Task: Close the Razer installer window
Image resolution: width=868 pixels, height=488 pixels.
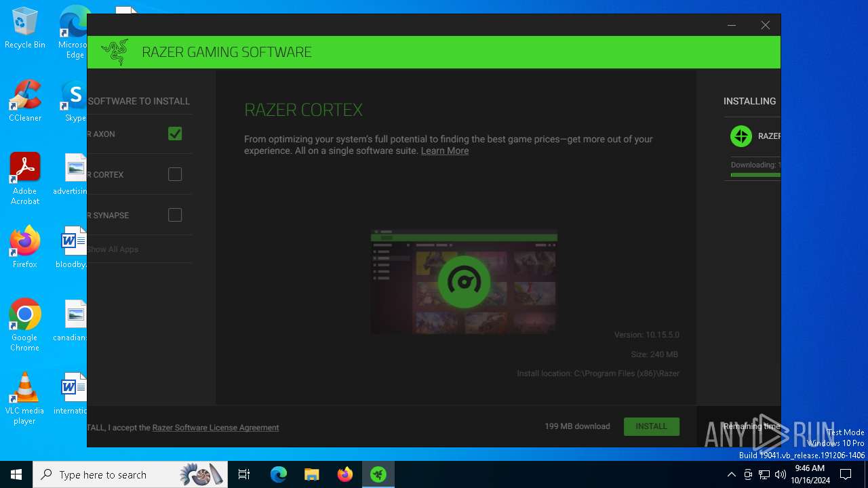Action: [x=765, y=25]
